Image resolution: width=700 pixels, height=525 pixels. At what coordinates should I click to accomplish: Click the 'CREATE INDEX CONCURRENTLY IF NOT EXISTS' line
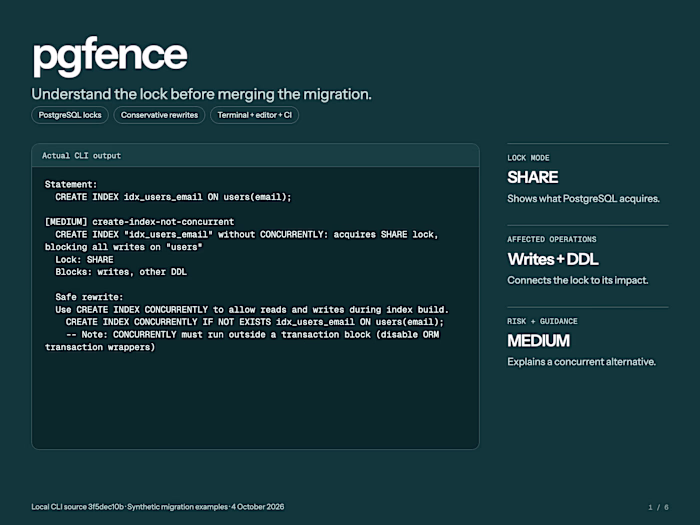point(255,322)
